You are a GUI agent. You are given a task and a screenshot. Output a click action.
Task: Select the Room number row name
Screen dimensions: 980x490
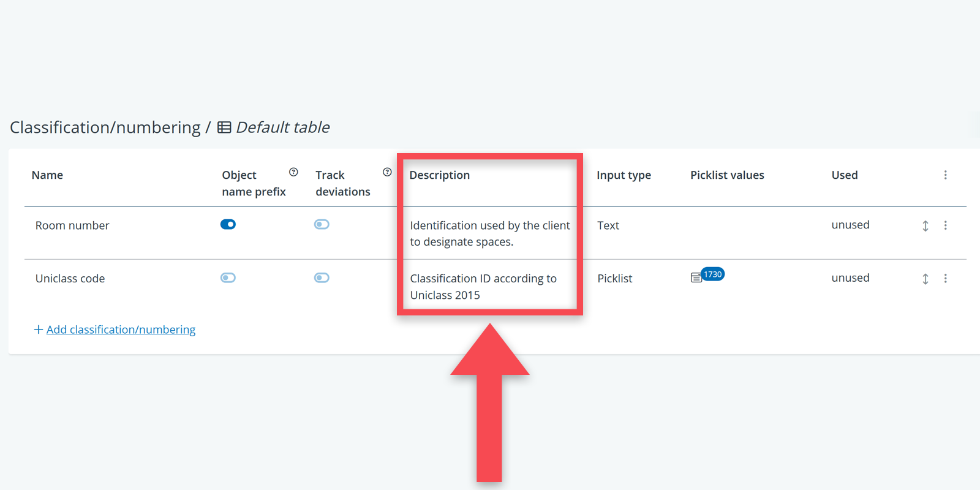[72, 225]
